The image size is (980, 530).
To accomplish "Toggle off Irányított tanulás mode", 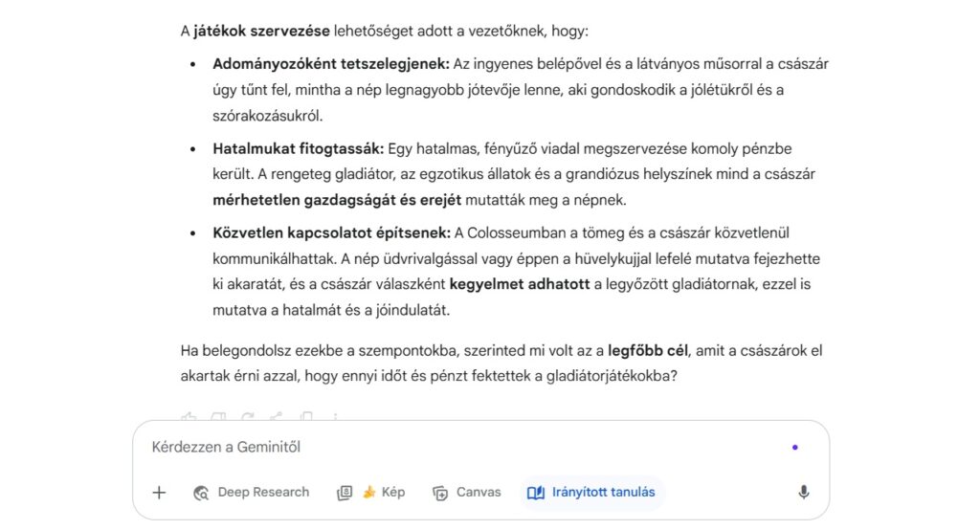I will click(x=591, y=493).
